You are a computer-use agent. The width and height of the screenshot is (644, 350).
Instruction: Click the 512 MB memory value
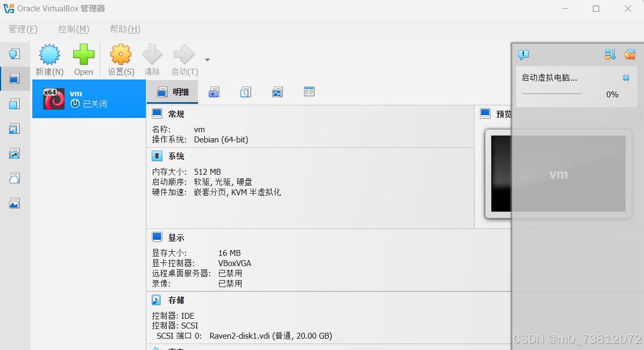pos(208,172)
